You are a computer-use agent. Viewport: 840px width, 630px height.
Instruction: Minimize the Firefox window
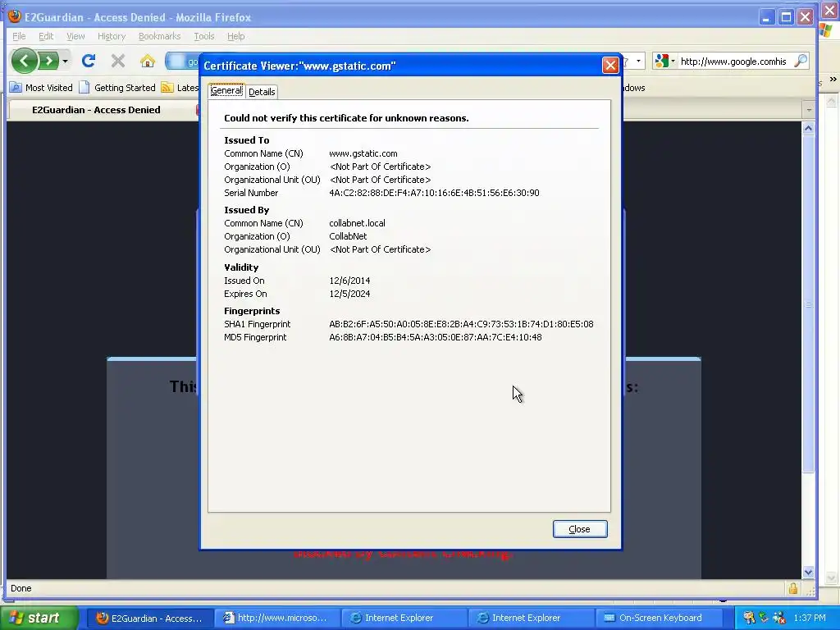[767, 17]
